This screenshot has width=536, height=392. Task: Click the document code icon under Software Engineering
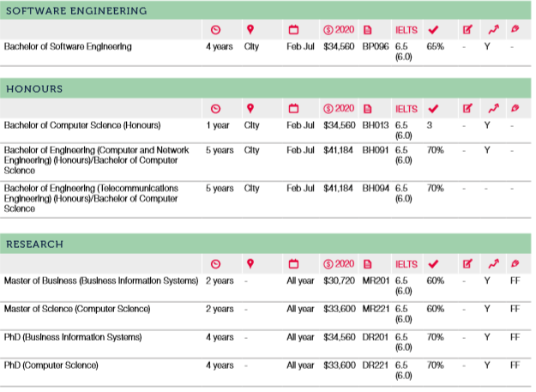(x=368, y=30)
